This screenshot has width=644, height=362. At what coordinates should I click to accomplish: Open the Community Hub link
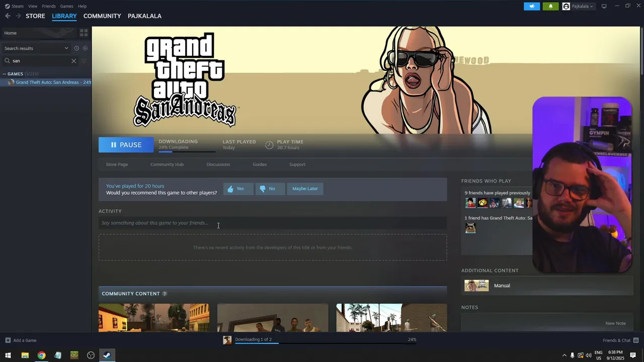coord(167,164)
